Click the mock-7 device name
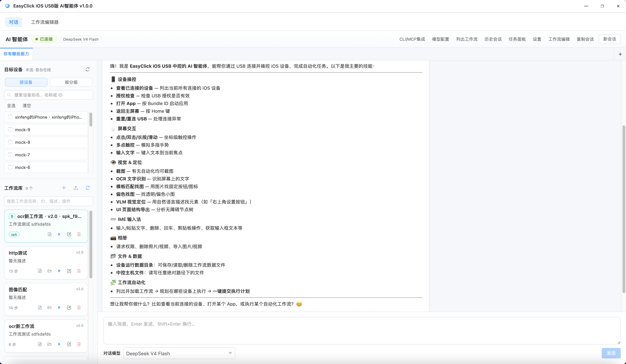The width and height of the screenshot is (626, 364). click(x=22, y=155)
